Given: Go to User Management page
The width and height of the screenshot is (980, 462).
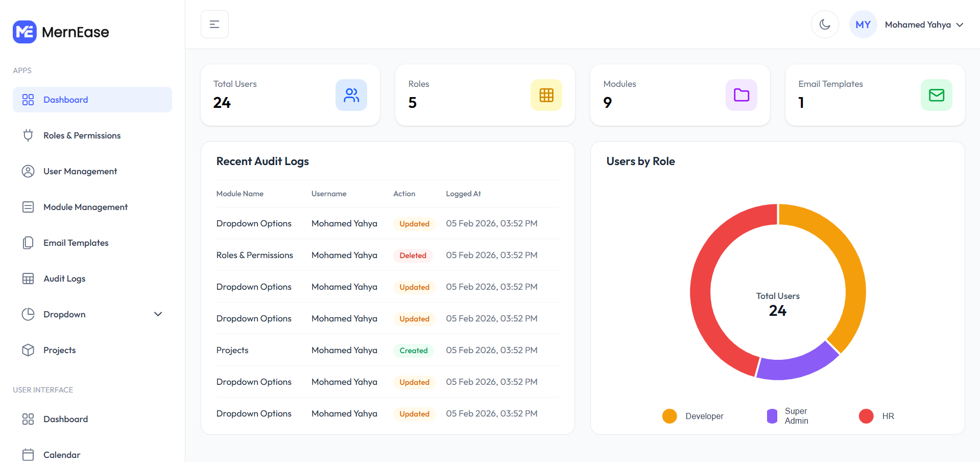Looking at the screenshot, I should click(x=80, y=171).
